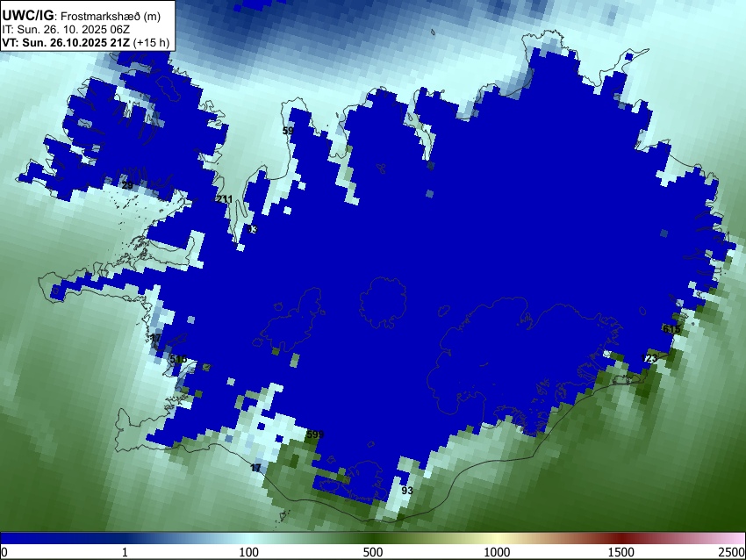Image resolution: width=746 pixels, height=560 pixels.
Task: Click the 'IT: Sun. 26. 10. 2025 06Z' line
Action: pyautogui.click(x=66, y=30)
